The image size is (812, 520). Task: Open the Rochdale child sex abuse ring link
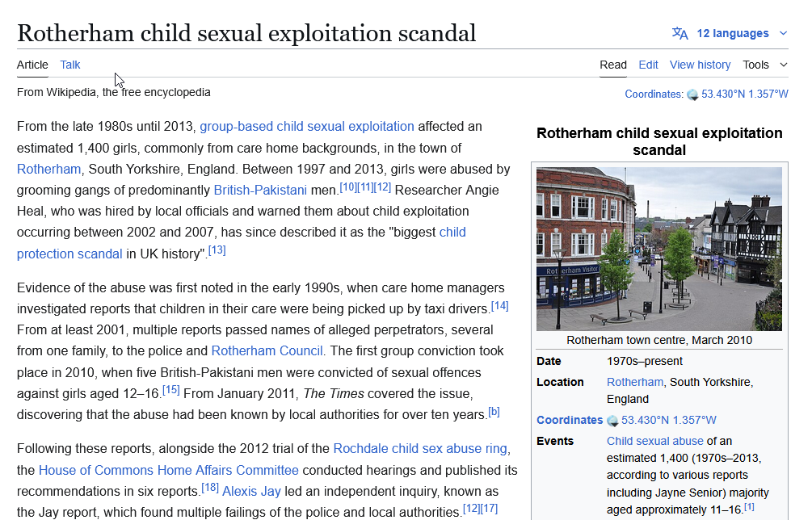pyautogui.click(x=420, y=449)
